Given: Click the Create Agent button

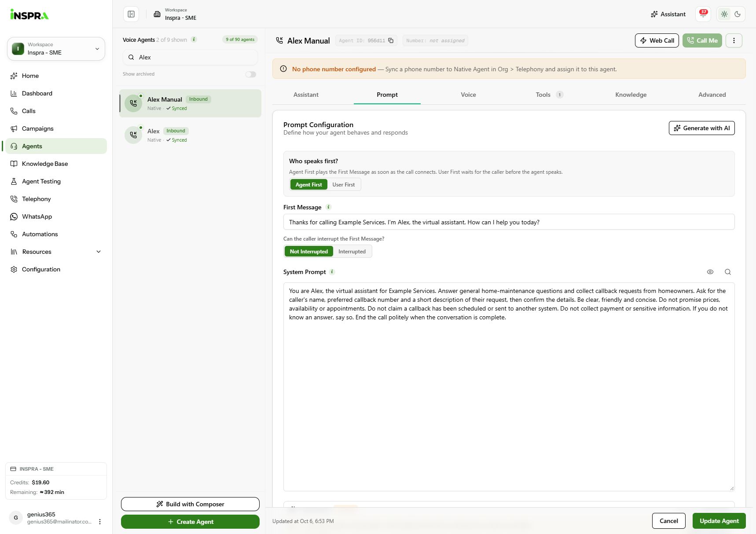Looking at the screenshot, I should (x=190, y=522).
